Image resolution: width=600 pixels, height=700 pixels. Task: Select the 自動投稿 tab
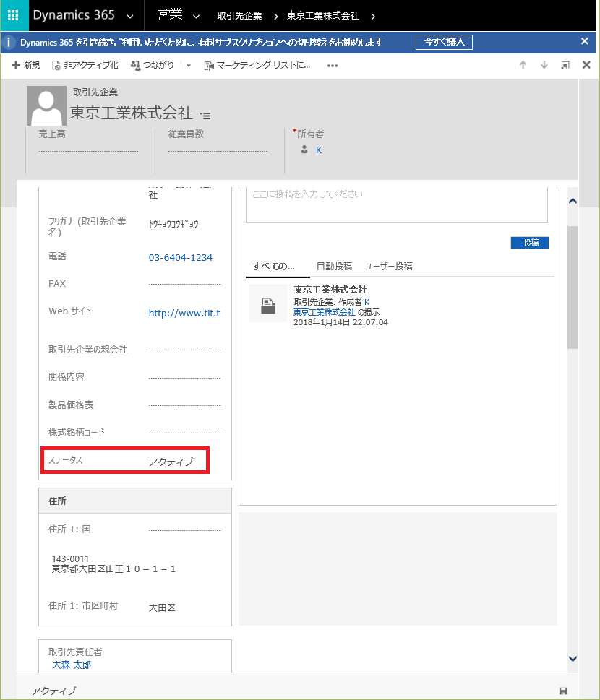(334, 266)
